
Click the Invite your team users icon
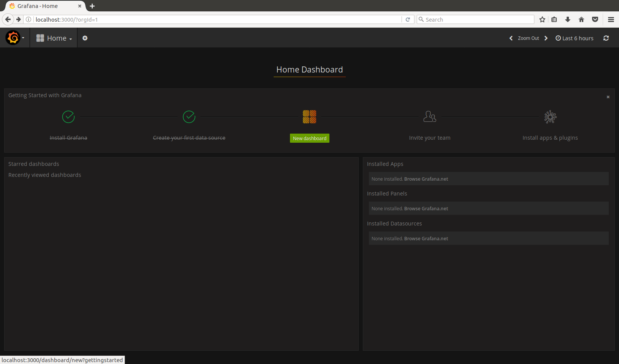[430, 117]
